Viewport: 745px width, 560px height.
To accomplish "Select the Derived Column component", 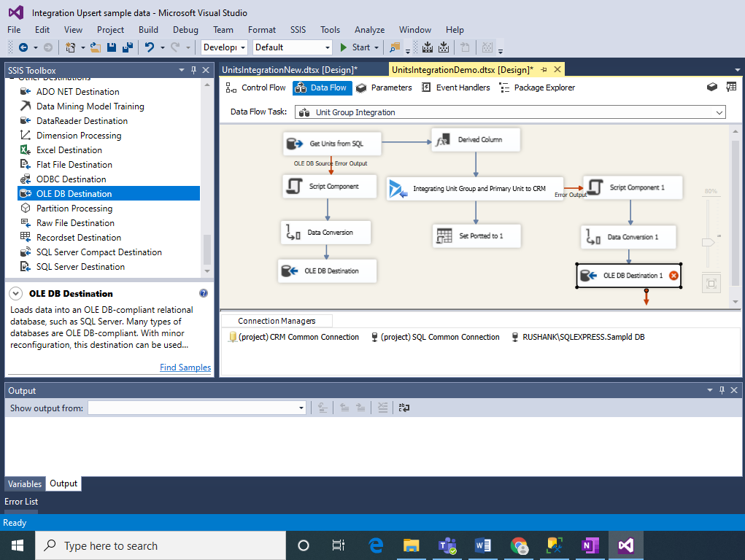I will pyautogui.click(x=476, y=140).
